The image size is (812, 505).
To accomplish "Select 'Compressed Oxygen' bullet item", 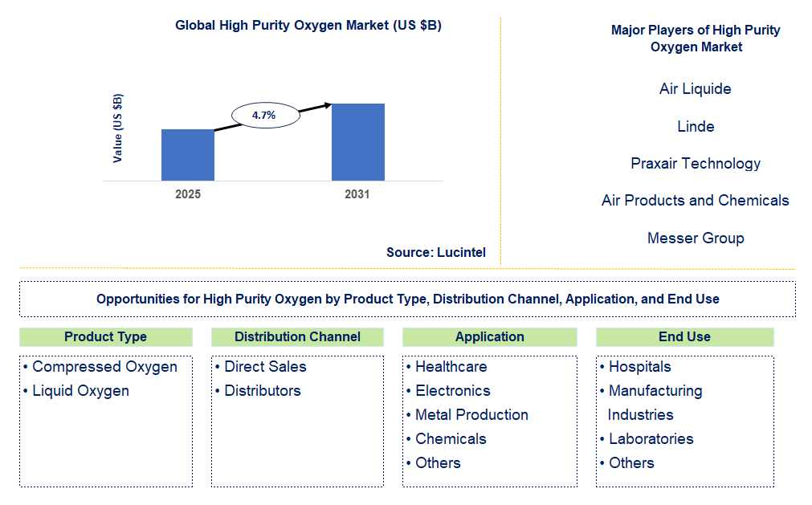I will click(x=100, y=367).
